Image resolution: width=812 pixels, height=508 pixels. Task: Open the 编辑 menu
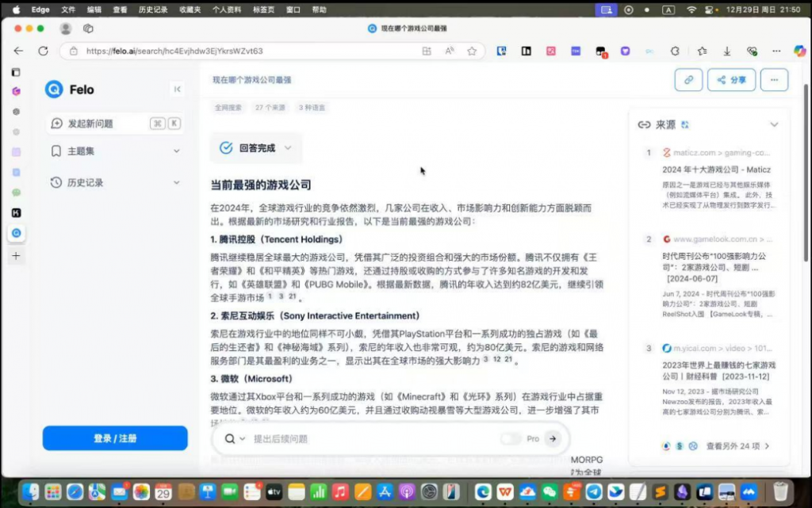click(x=94, y=10)
